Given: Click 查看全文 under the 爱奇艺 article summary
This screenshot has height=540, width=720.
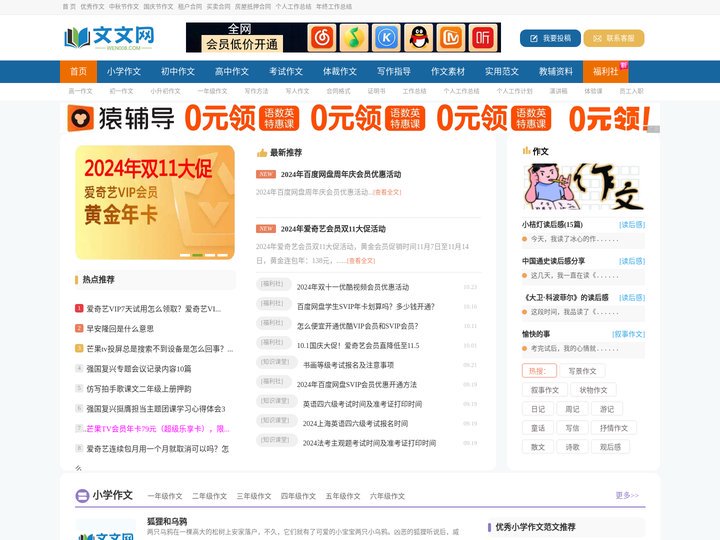Looking at the screenshot, I should click(361, 260).
